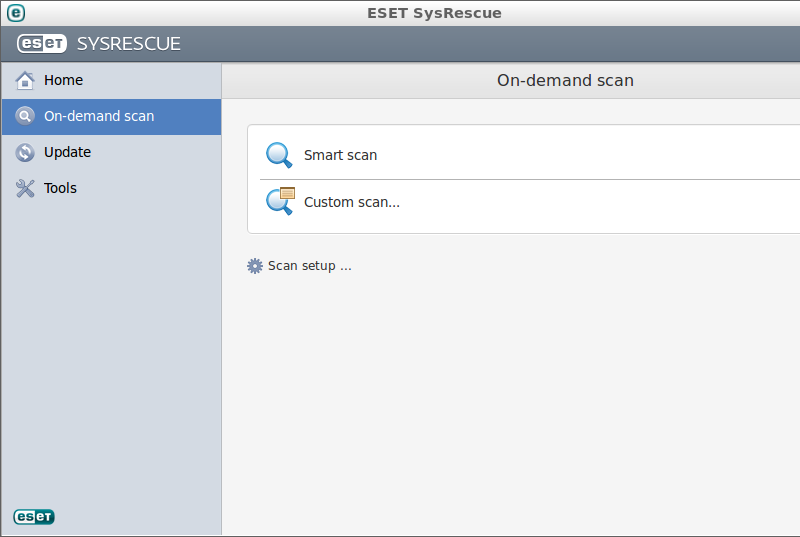Click the Home house icon in sidebar

[25, 81]
